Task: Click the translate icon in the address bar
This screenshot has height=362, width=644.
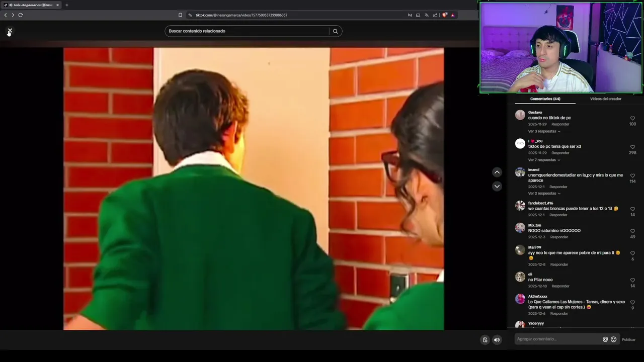Action: (427, 15)
